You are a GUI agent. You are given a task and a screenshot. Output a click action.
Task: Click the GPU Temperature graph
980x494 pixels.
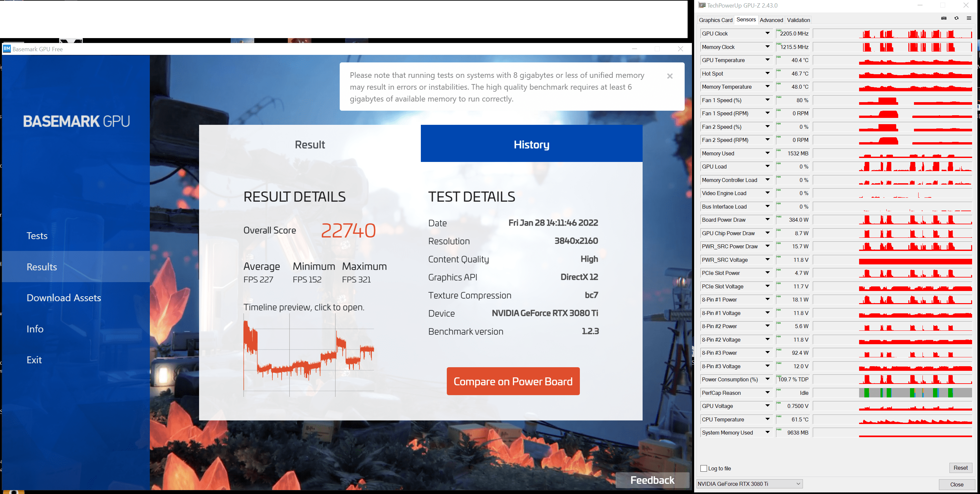[x=893, y=60]
